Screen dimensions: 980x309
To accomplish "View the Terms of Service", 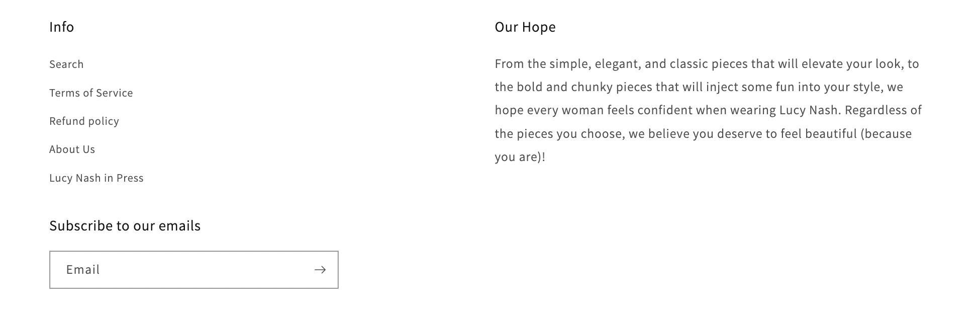I will pos(90,93).
